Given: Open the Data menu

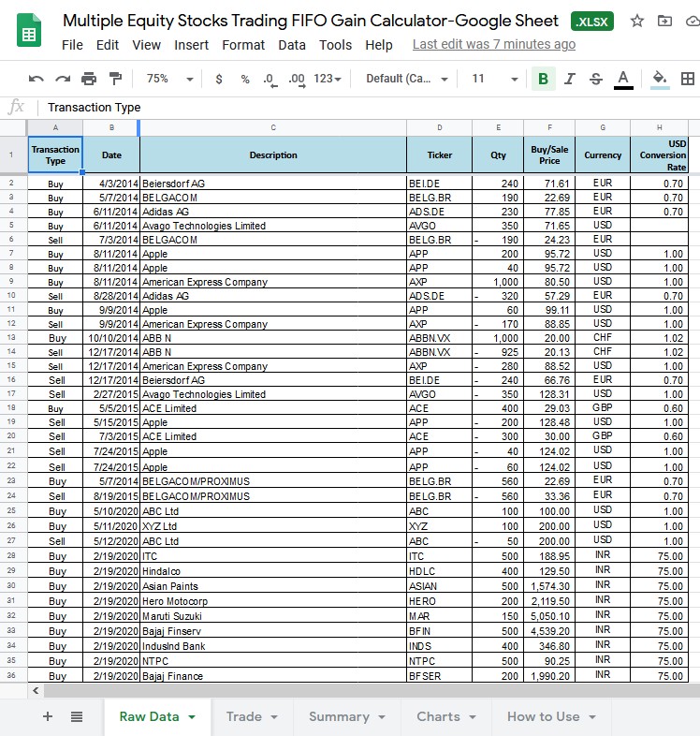Looking at the screenshot, I should [x=292, y=45].
